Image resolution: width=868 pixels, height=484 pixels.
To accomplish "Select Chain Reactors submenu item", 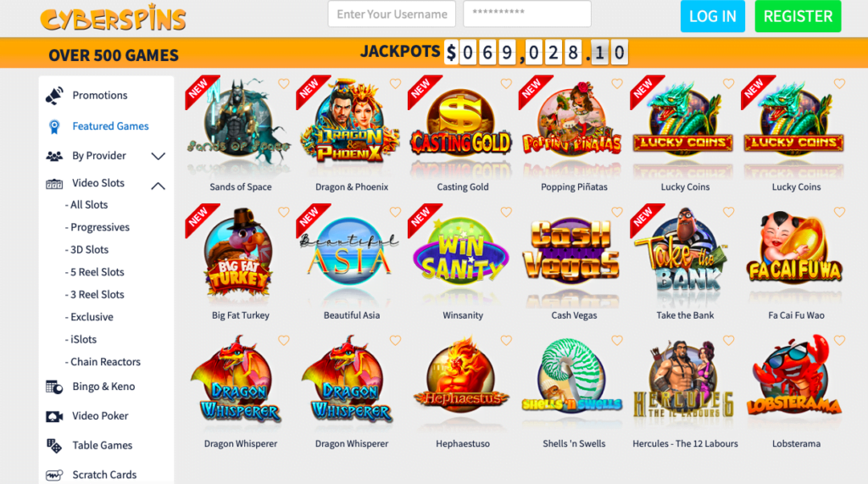I will [103, 362].
